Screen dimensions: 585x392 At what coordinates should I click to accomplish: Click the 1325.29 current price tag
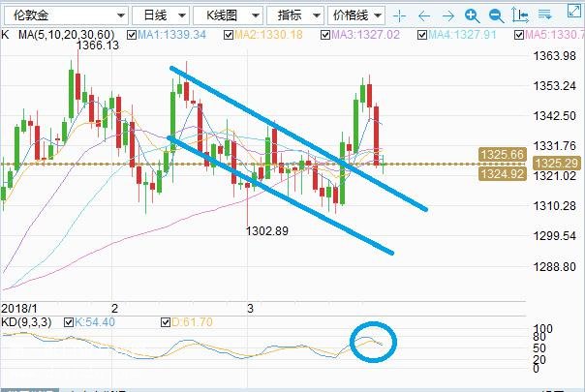pyautogui.click(x=557, y=164)
